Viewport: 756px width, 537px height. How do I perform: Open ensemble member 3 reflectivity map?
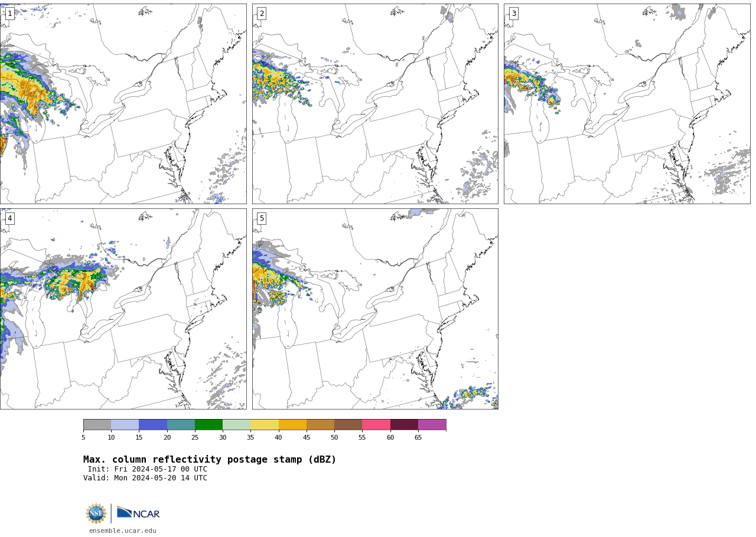click(x=627, y=104)
